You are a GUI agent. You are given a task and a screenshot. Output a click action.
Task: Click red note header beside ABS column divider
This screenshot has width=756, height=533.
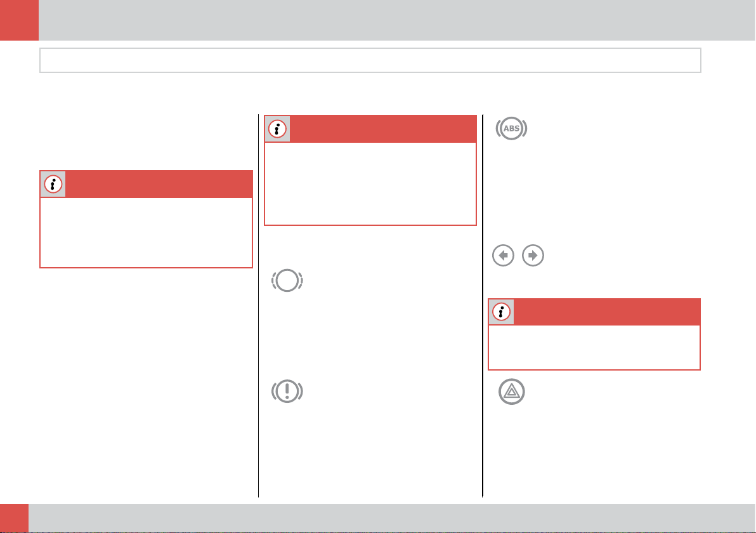[x=383, y=129]
